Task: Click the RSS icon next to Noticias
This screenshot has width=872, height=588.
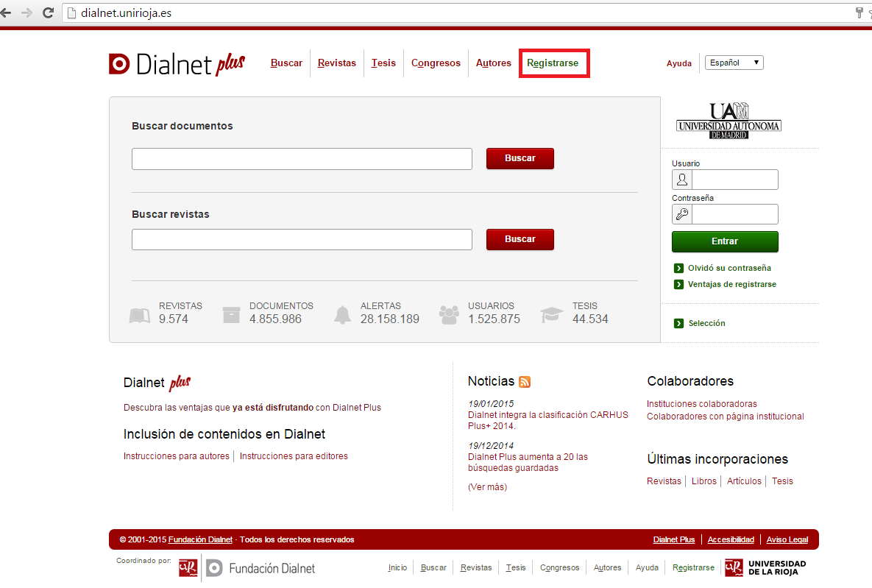Action: tap(525, 381)
